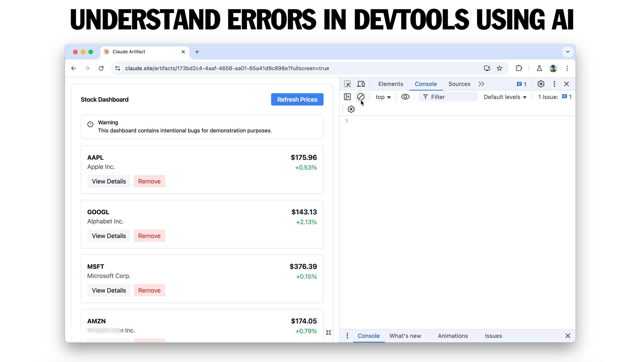Image resolution: width=644 pixels, height=362 pixels.
Task: Focus the console Filter field
Action: 448,97
